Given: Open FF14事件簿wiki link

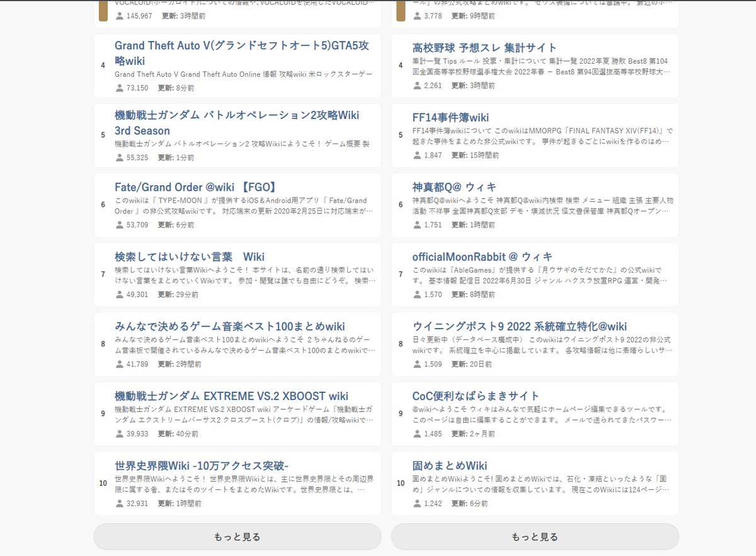Looking at the screenshot, I should click(x=450, y=118).
